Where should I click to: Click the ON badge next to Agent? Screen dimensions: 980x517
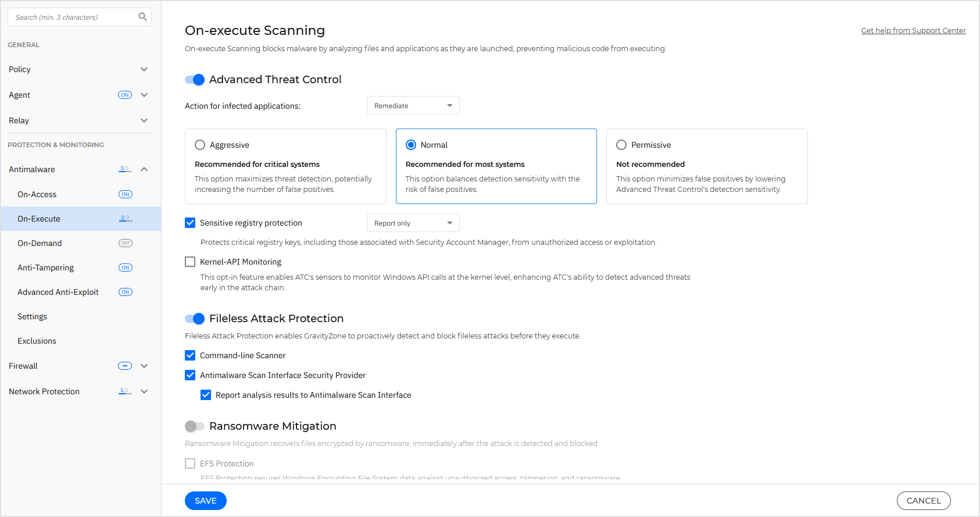coord(125,95)
